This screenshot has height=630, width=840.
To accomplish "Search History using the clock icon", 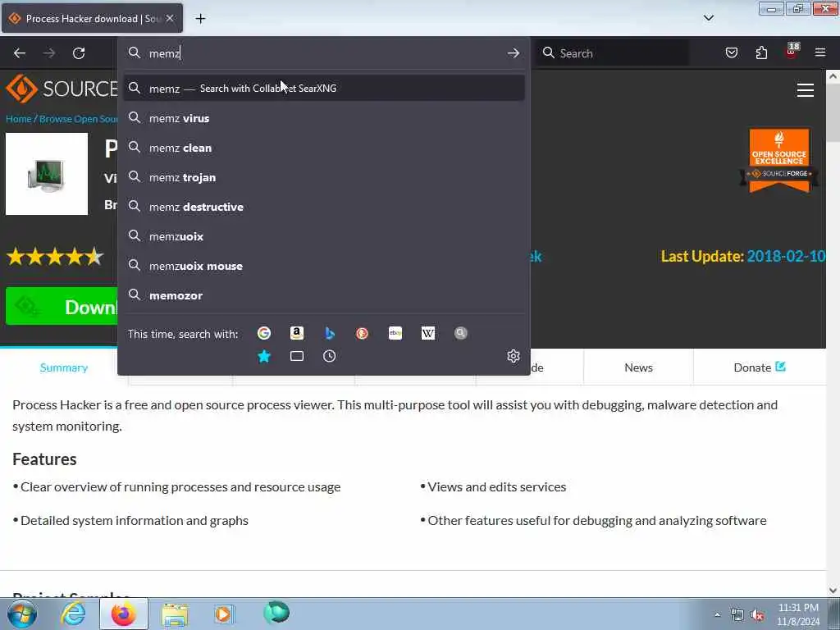I will 330,356.
